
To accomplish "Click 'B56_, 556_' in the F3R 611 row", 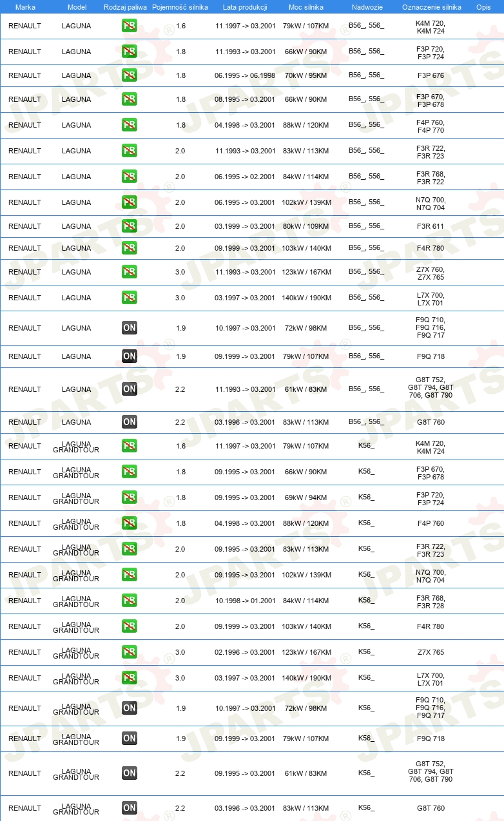I will pyautogui.click(x=366, y=226).
